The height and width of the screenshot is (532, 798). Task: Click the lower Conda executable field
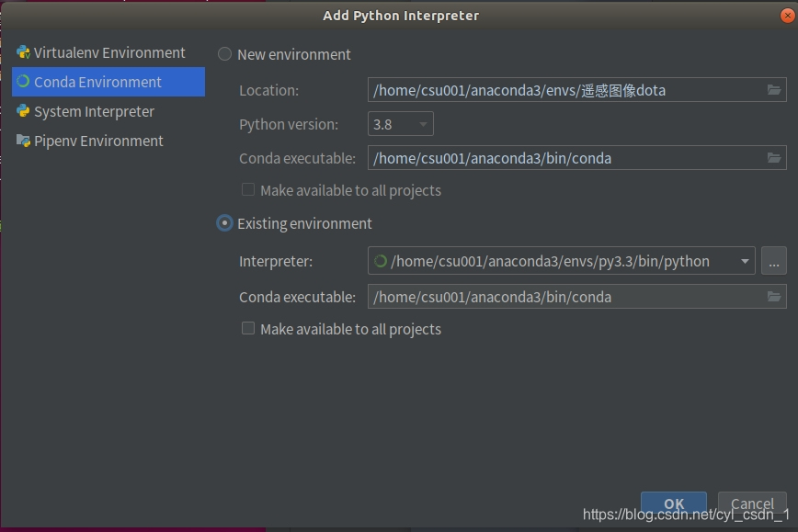[577, 297]
